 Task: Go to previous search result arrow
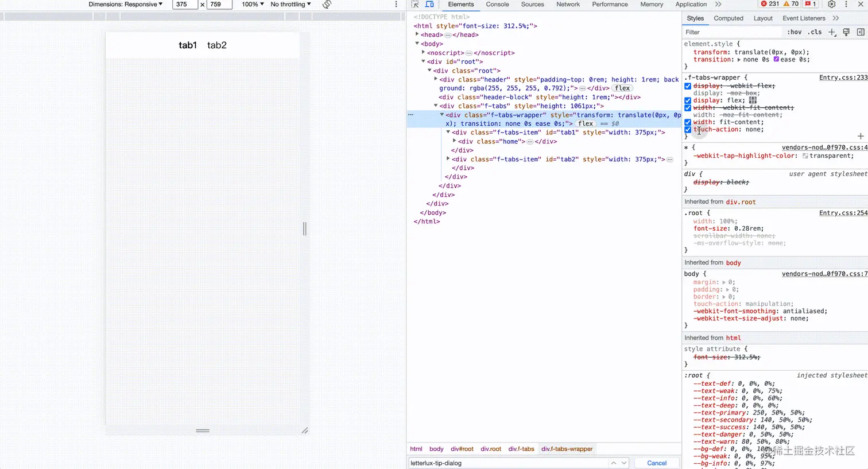(614, 463)
